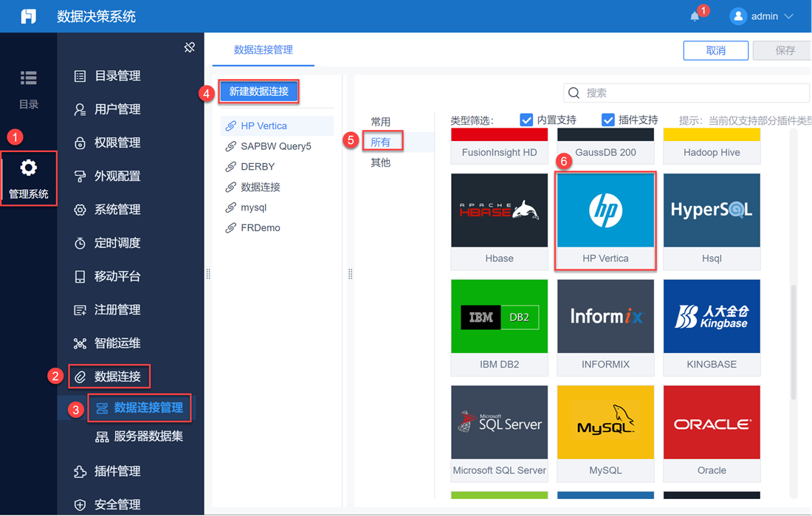Choose Hbase database tile

click(499, 221)
